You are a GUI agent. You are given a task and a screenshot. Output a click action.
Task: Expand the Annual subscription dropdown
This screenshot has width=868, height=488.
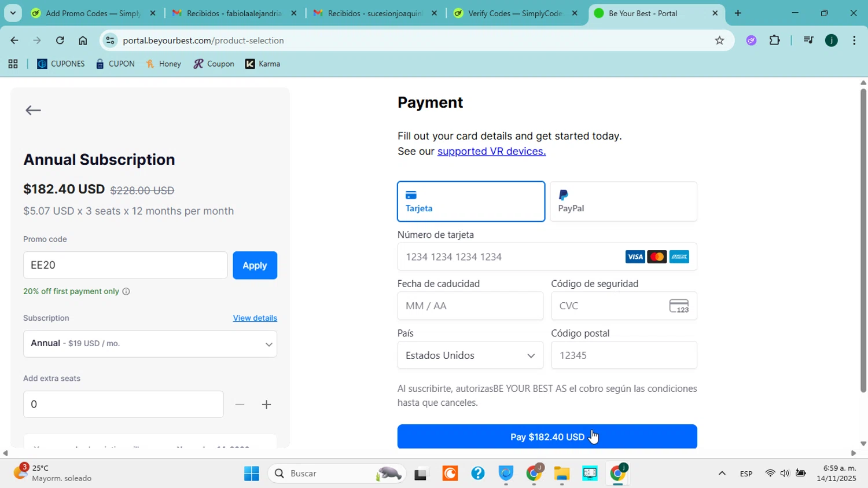[x=150, y=344]
